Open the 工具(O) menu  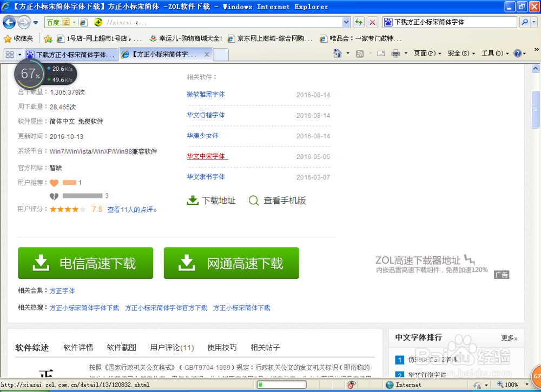495,54
